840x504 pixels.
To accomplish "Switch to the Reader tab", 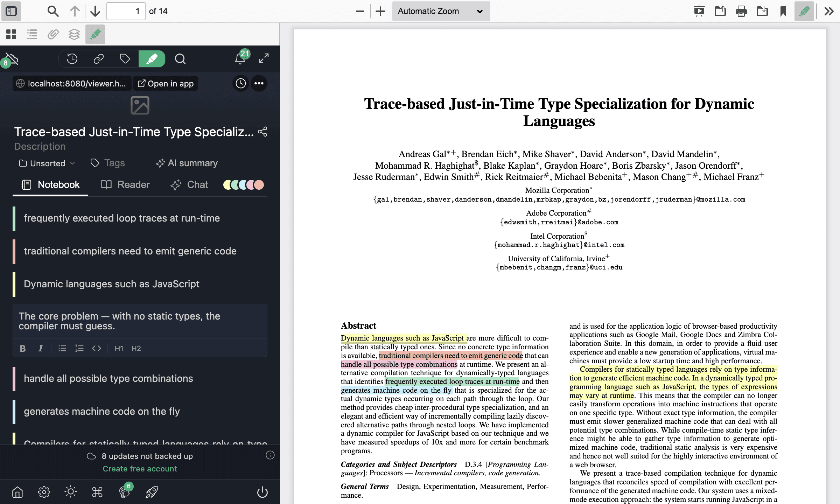I will coord(125,184).
